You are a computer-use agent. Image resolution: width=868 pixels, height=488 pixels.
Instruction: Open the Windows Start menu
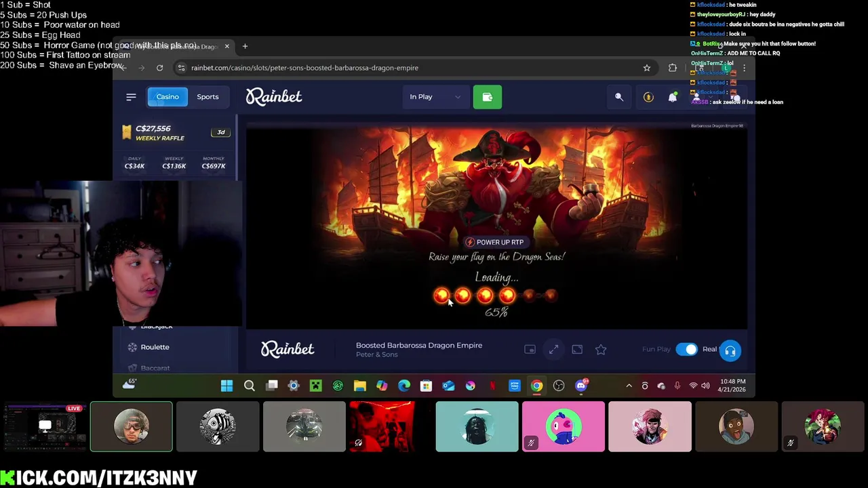(226, 386)
